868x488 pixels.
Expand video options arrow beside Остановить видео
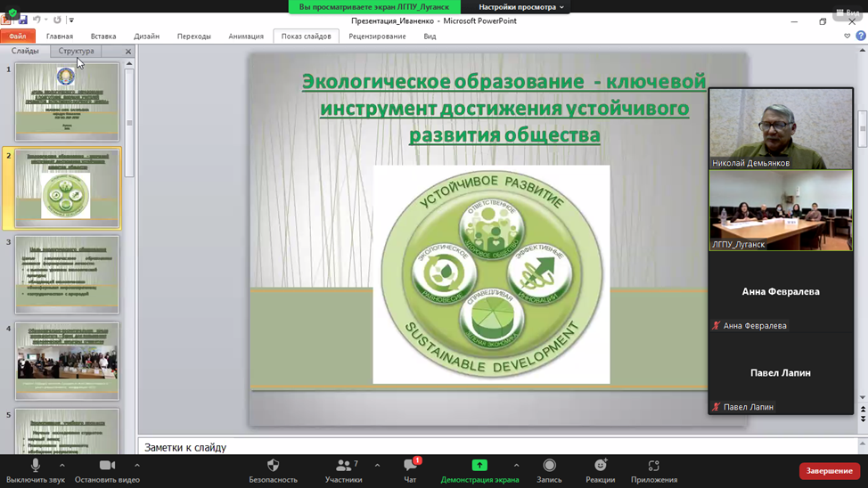(x=137, y=465)
